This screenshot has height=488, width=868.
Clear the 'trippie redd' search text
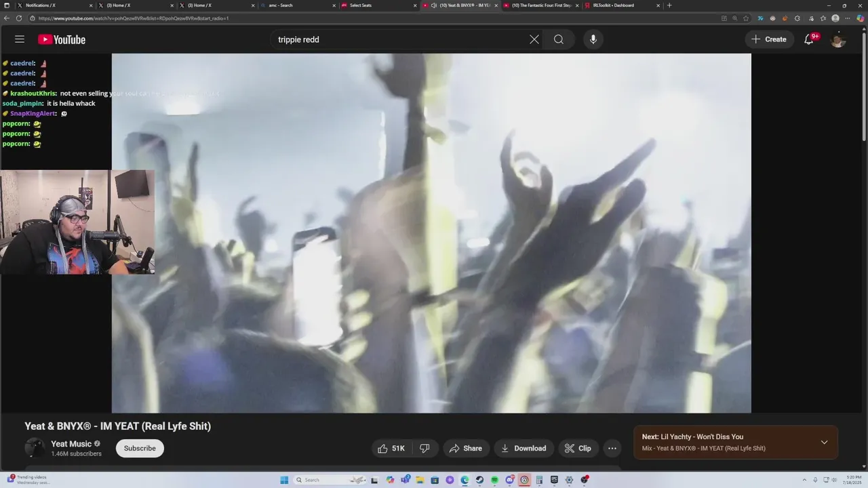click(534, 39)
